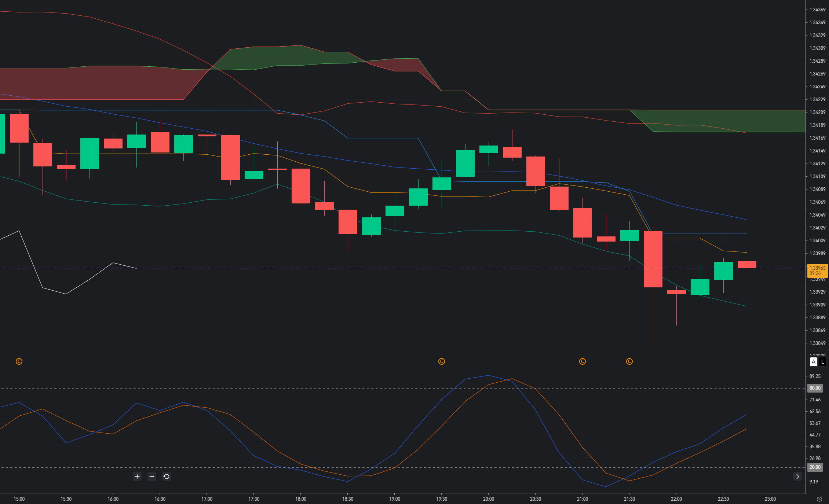The image size is (829, 504).
Task: Toggle auto scale A button
Action: (x=814, y=362)
